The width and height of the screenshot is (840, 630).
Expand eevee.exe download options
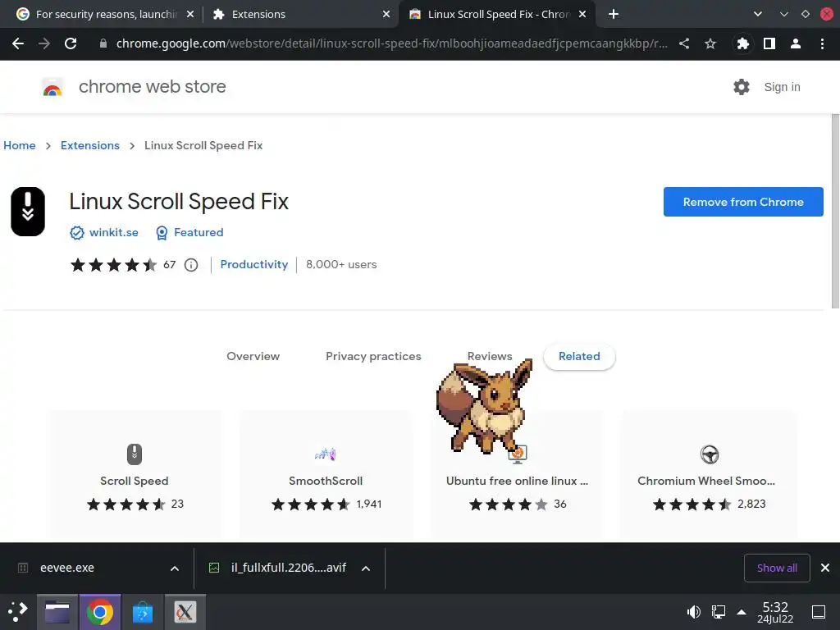coord(175,568)
